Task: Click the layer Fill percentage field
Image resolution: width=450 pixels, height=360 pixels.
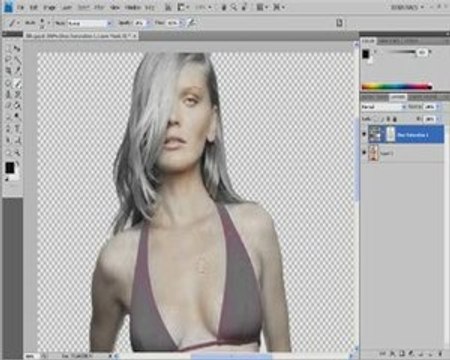Action: tap(430, 119)
